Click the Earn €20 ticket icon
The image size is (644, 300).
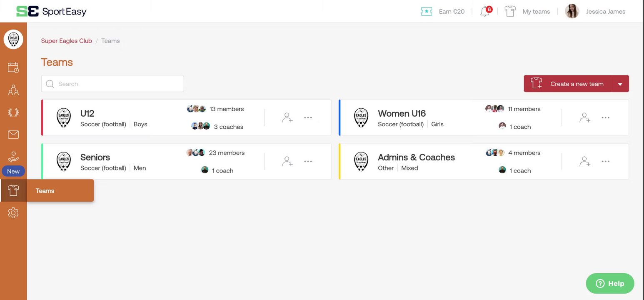pos(427,12)
